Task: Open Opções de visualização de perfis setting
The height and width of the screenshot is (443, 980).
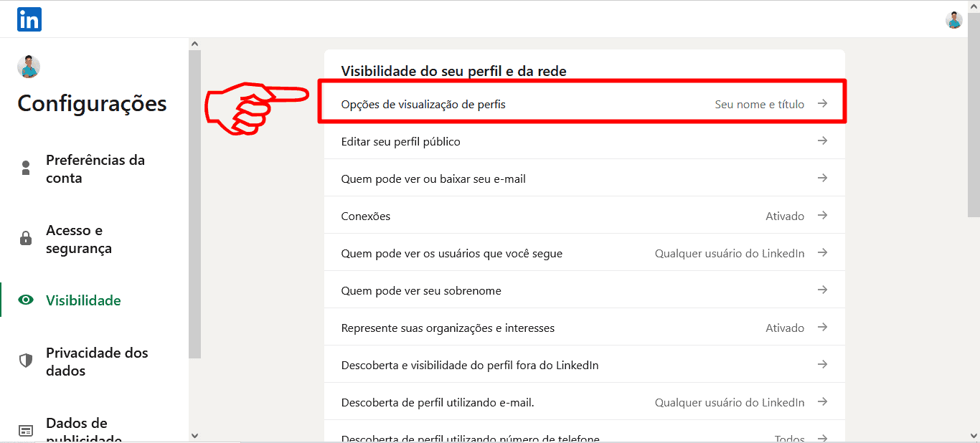Action: (x=585, y=104)
